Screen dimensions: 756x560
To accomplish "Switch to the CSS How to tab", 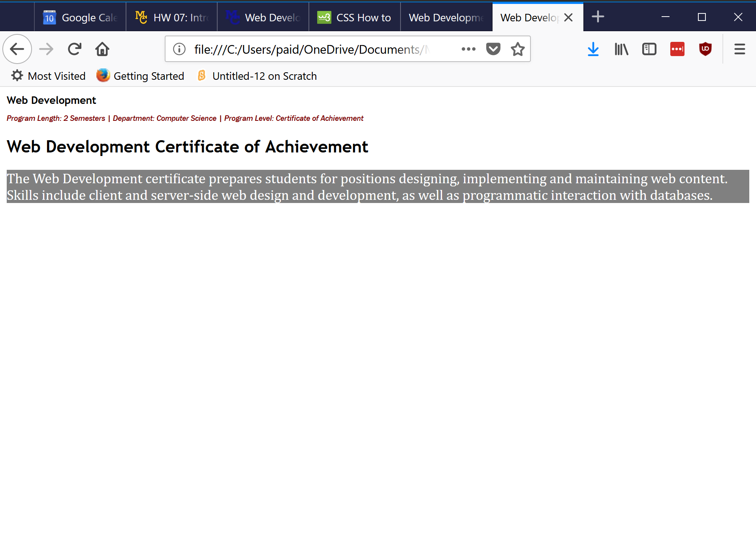I will pyautogui.click(x=354, y=17).
